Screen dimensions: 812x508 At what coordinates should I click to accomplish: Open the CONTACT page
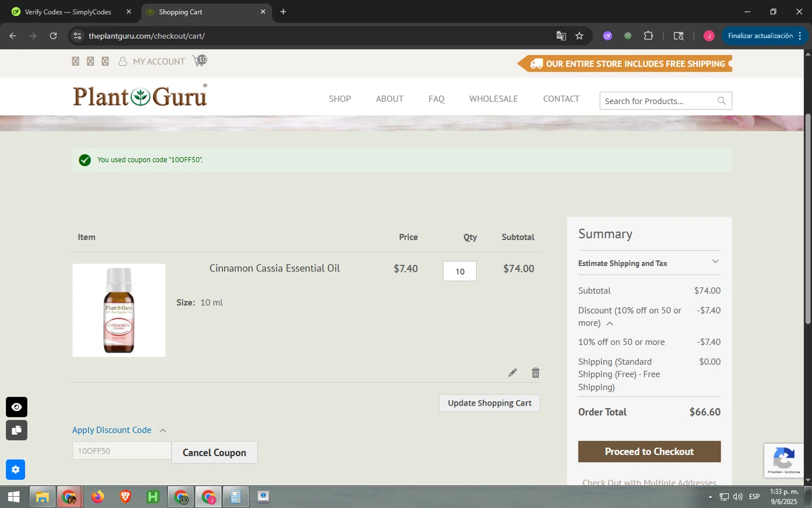[x=561, y=99]
